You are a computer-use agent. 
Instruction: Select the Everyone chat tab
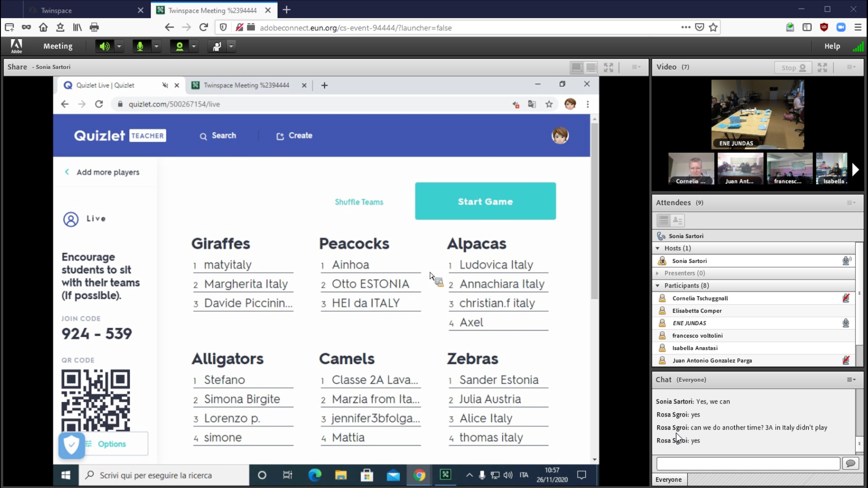669,479
